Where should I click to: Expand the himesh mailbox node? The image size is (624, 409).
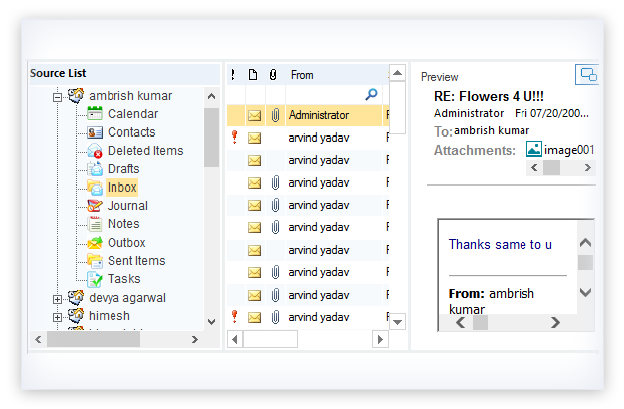click(57, 317)
